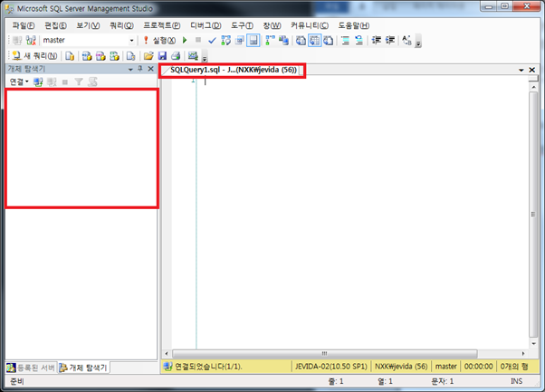This screenshot has width=545, height=392.
Task: Toggle Include Client Statistics icon
Action: pos(283,41)
